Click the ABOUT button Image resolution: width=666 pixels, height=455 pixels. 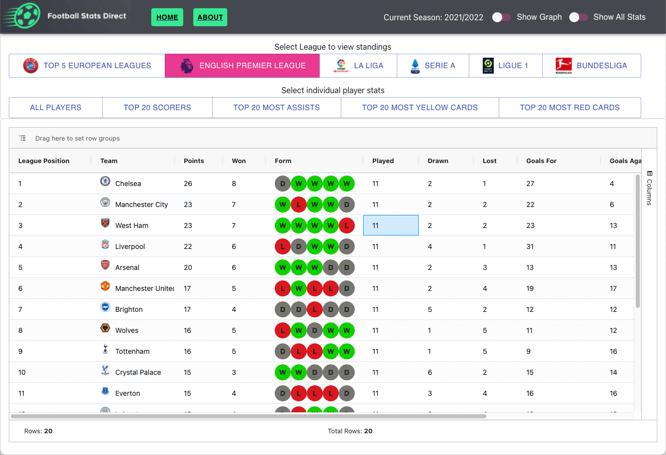(x=210, y=17)
